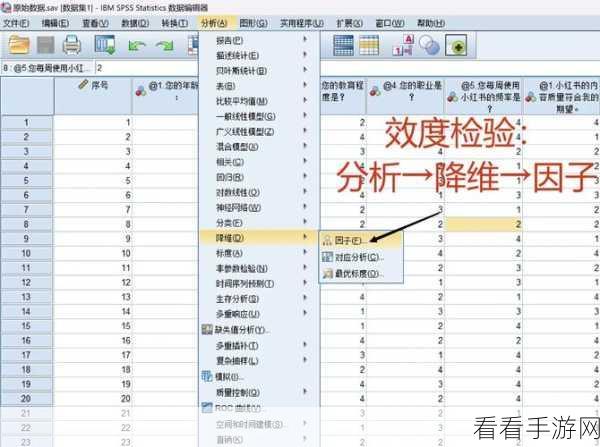600x447 pixels.
Task: Click the green plus show all variables icon
Action: pos(456,46)
